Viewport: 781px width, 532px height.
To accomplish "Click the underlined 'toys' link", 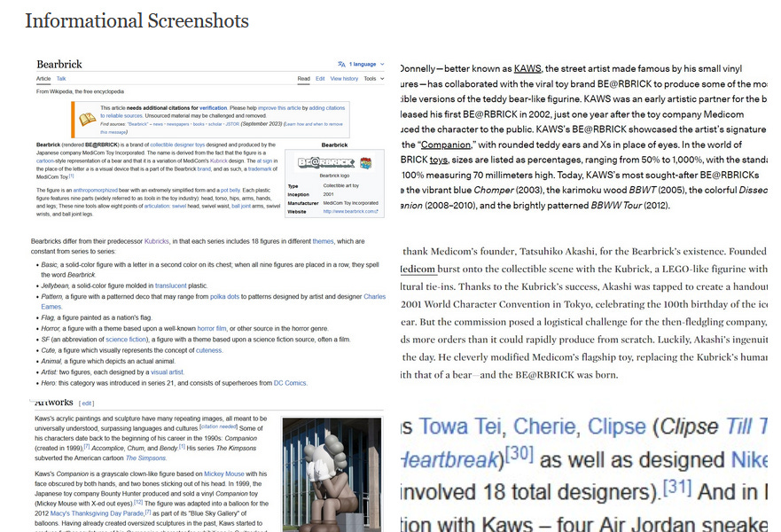I will pos(438,160).
